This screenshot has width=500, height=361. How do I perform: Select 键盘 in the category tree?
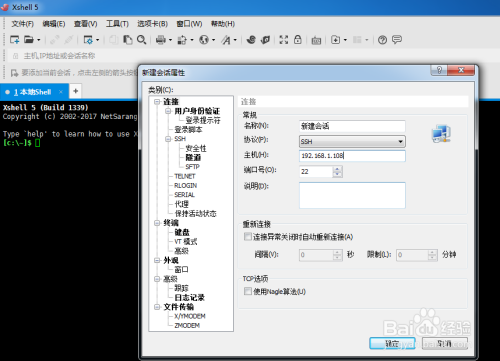(182, 232)
